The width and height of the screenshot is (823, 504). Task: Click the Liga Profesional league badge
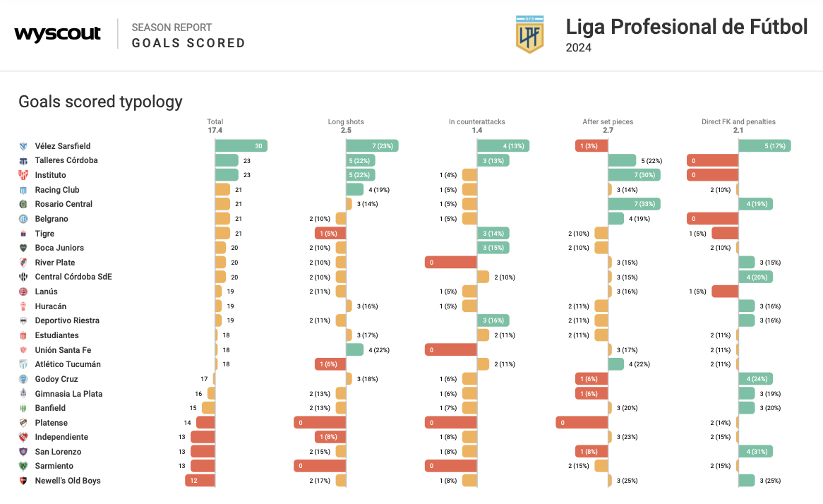(529, 34)
